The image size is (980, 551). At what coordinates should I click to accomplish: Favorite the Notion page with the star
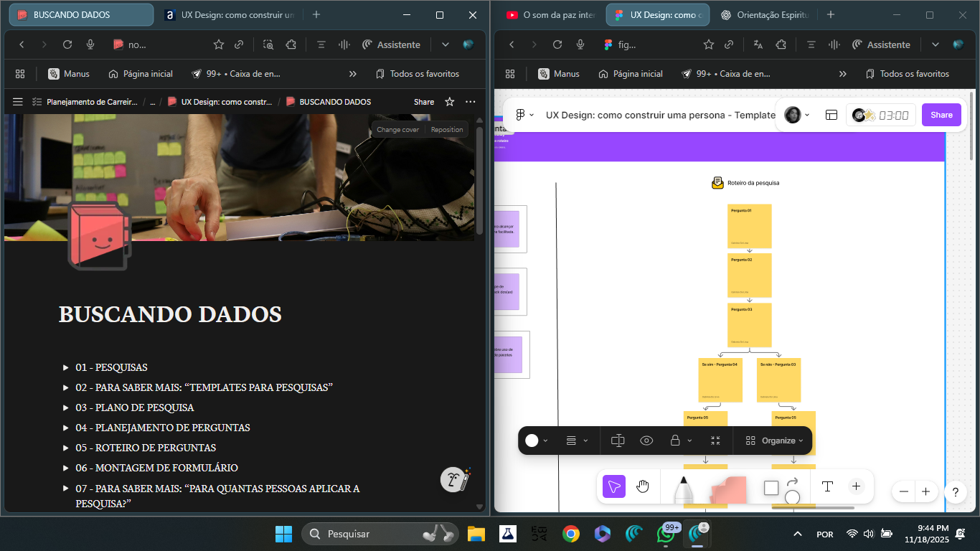(x=449, y=101)
